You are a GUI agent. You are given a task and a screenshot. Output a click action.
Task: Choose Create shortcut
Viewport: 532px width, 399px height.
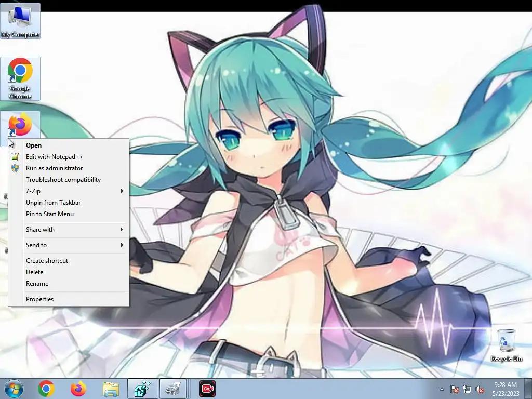click(x=69, y=261)
